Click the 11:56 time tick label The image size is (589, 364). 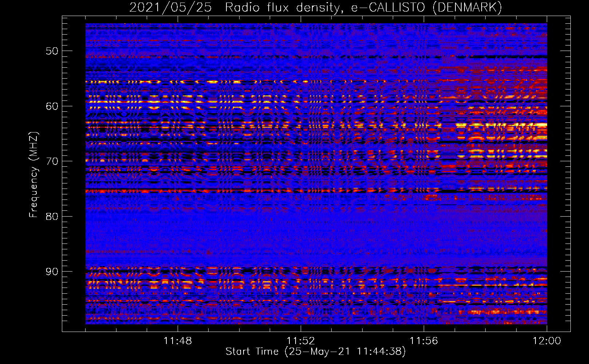[424, 341]
